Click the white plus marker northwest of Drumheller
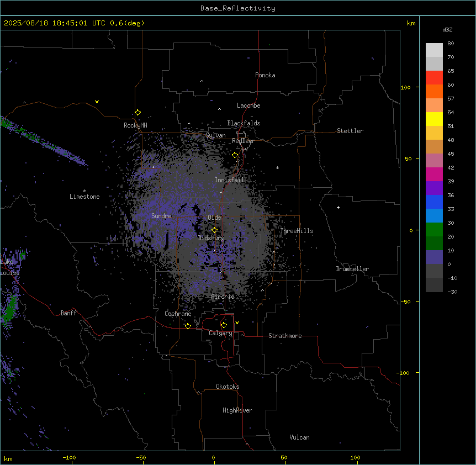This screenshot has width=476, height=465. (338, 207)
